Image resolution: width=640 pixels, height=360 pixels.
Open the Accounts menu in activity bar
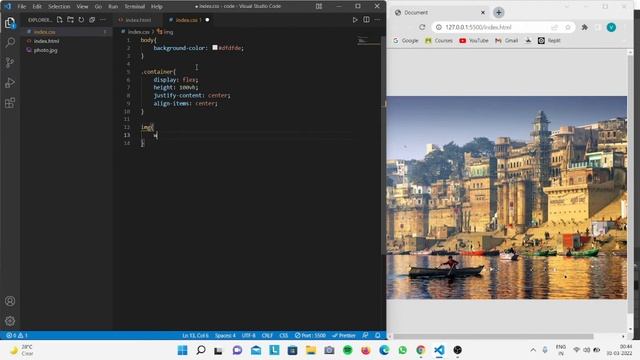[10, 301]
